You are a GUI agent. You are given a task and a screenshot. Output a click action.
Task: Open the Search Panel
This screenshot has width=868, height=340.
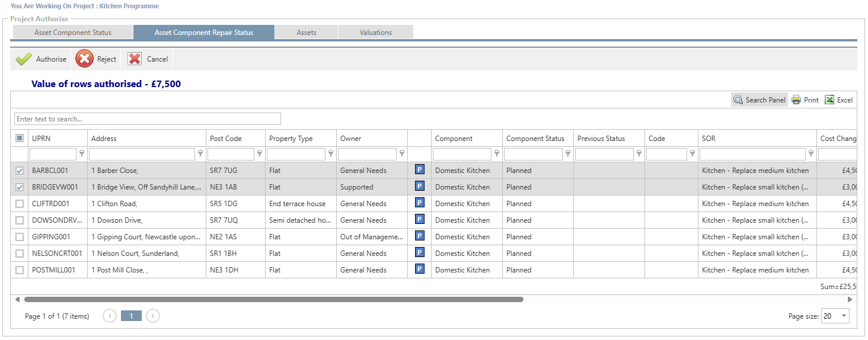coord(759,100)
